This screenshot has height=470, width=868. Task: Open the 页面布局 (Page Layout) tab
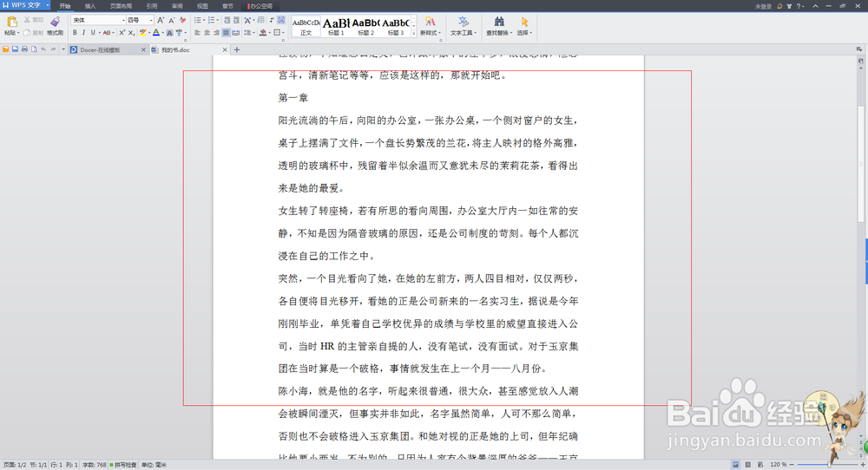click(x=121, y=6)
